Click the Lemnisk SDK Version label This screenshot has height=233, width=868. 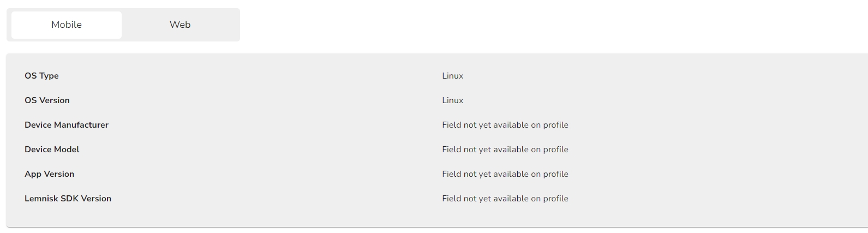point(68,199)
